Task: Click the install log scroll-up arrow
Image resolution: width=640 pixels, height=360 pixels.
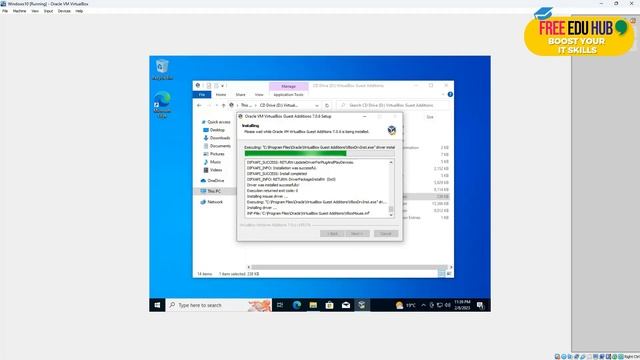Action: point(391,162)
